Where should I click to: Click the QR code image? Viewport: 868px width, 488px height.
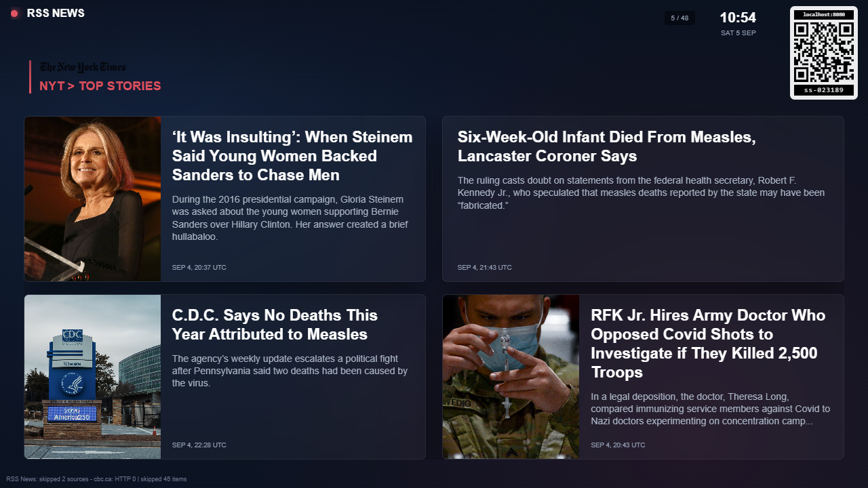tap(824, 52)
